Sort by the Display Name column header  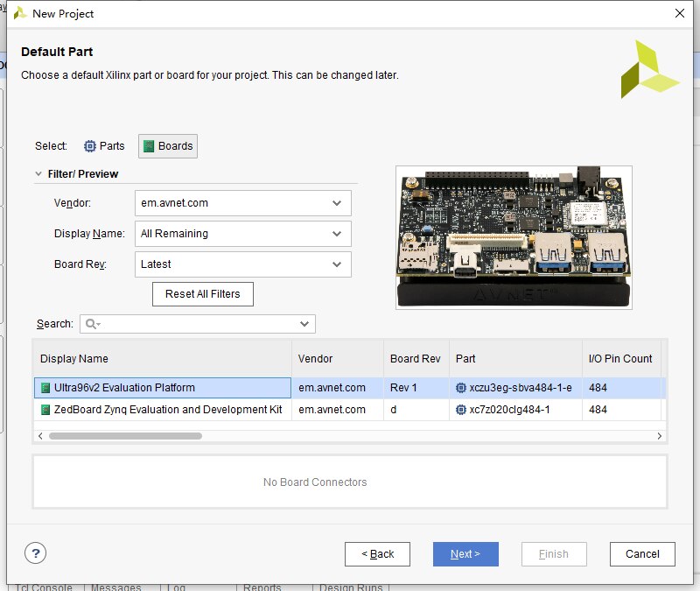[x=162, y=359]
